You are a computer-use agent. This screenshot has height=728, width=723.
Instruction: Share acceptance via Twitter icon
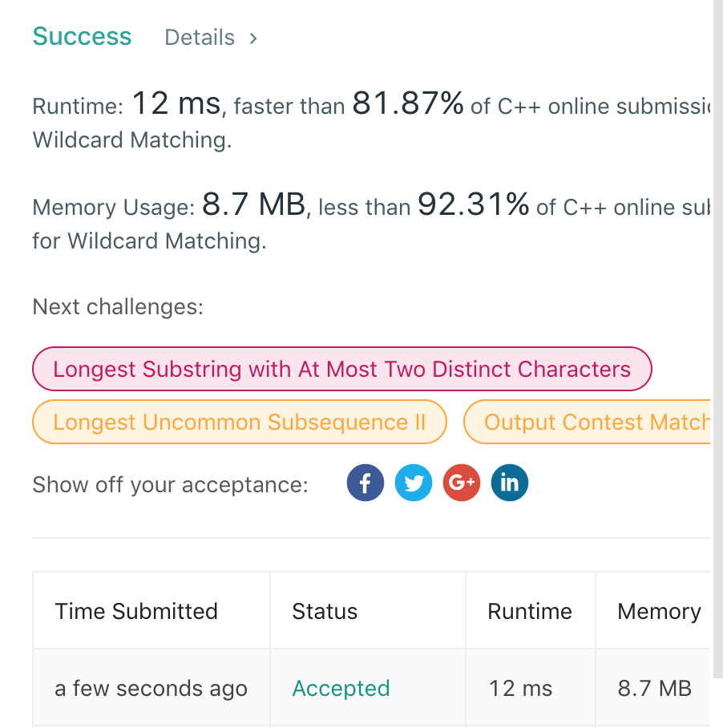pos(414,483)
